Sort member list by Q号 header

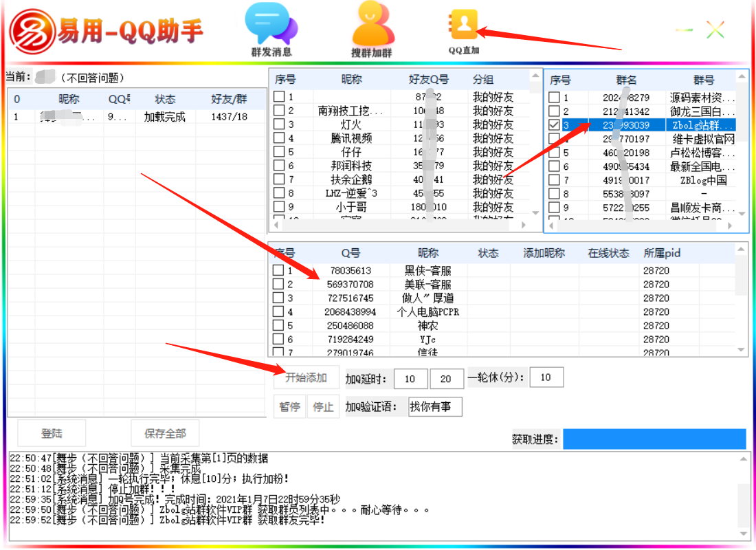click(x=351, y=253)
